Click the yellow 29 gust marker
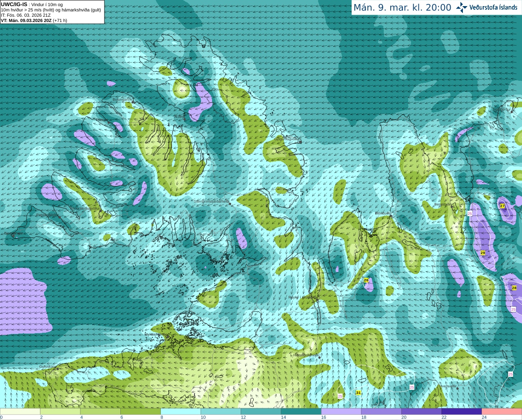This screenshot has width=522, height=420. (483, 253)
